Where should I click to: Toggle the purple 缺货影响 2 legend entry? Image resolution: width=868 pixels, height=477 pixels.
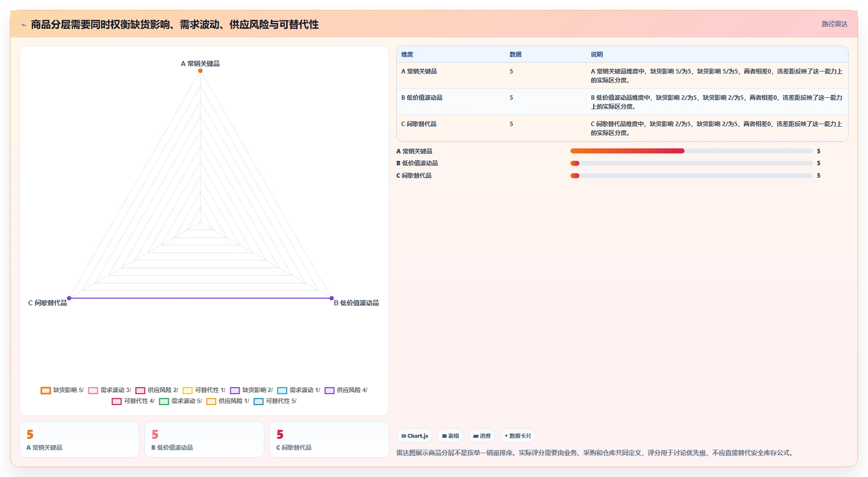tap(251, 390)
